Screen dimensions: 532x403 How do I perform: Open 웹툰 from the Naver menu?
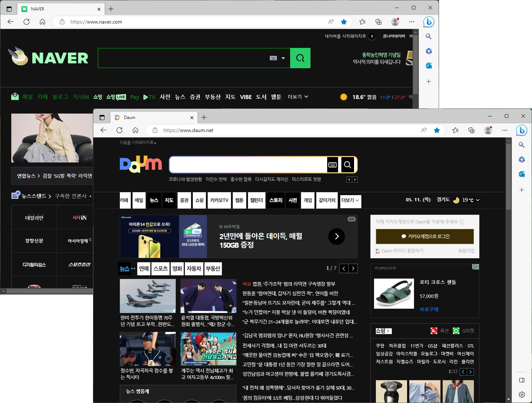tap(276, 97)
